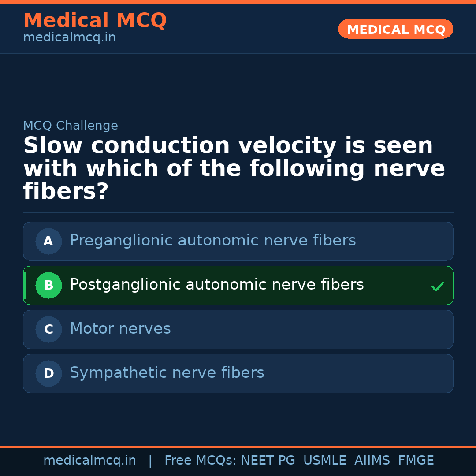Click the question text heading
The image size is (476, 476).
(x=234, y=168)
